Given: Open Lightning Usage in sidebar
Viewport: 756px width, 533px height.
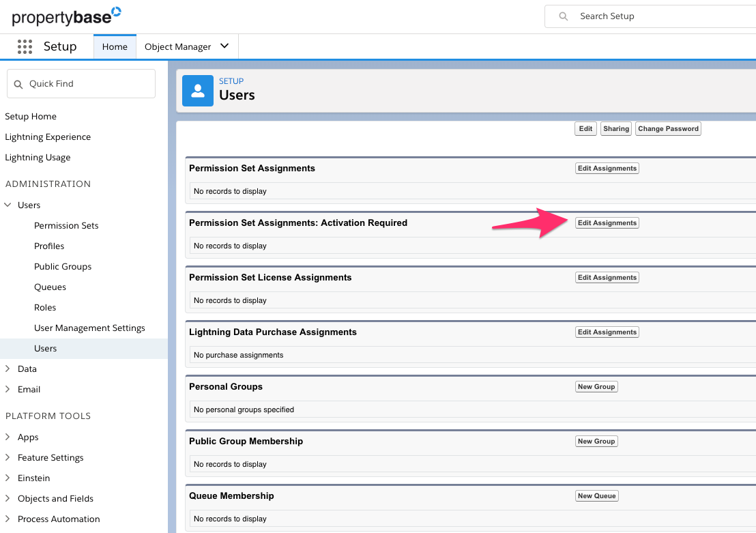Looking at the screenshot, I should point(38,157).
